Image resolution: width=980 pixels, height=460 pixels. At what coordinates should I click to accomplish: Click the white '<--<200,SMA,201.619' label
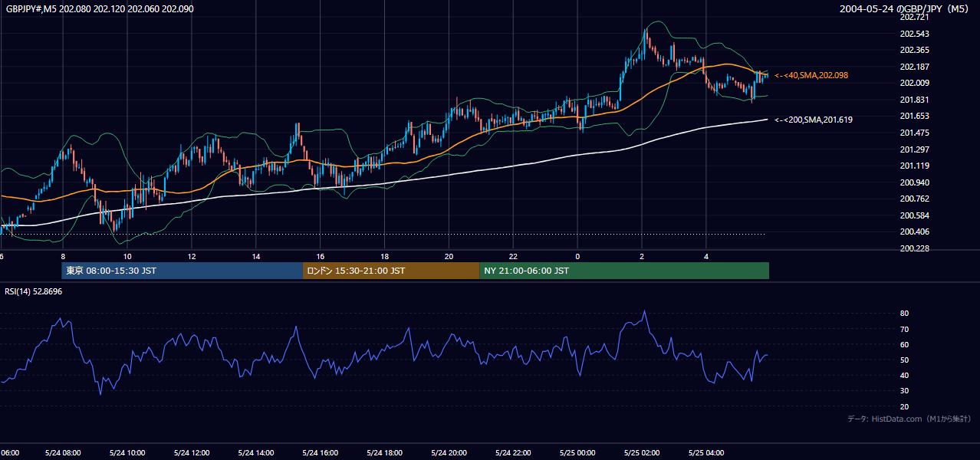(x=813, y=120)
